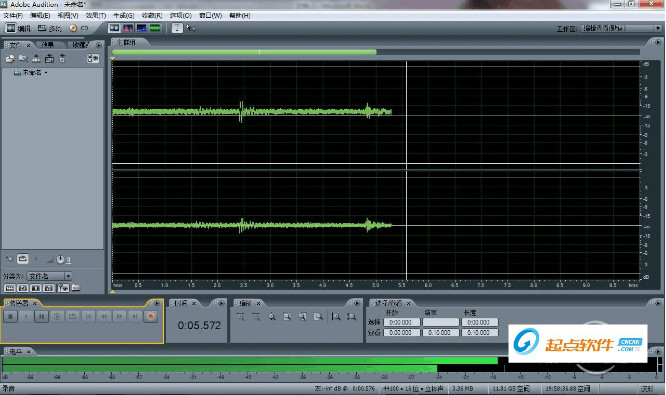Pause recording with the Pause button
The image size is (666, 395).
41,316
